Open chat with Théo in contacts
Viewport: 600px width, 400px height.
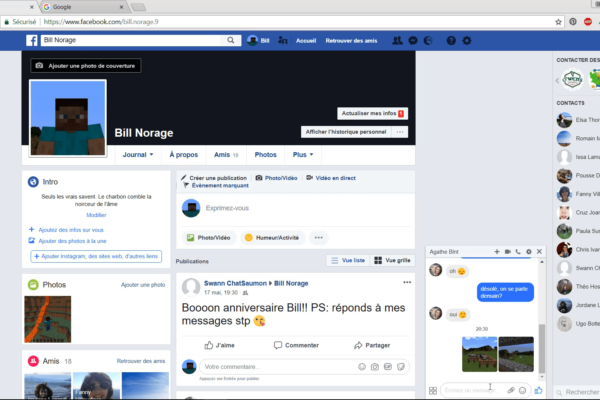pyautogui.click(x=578, y=286)
